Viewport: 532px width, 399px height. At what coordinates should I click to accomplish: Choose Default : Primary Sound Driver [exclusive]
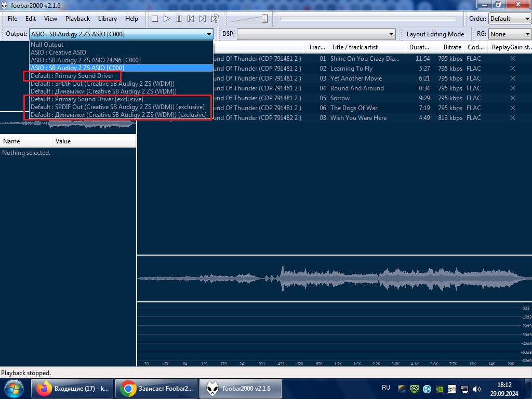tap(86, 99)
